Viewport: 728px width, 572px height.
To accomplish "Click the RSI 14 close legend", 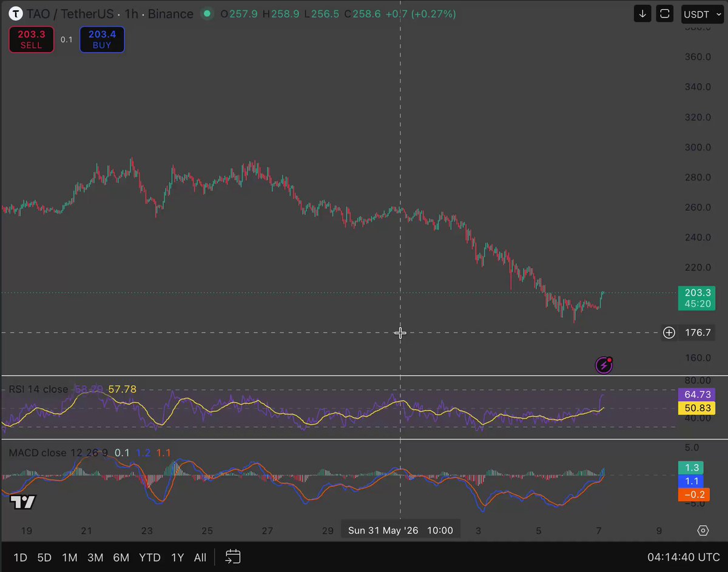I will 38,389.
